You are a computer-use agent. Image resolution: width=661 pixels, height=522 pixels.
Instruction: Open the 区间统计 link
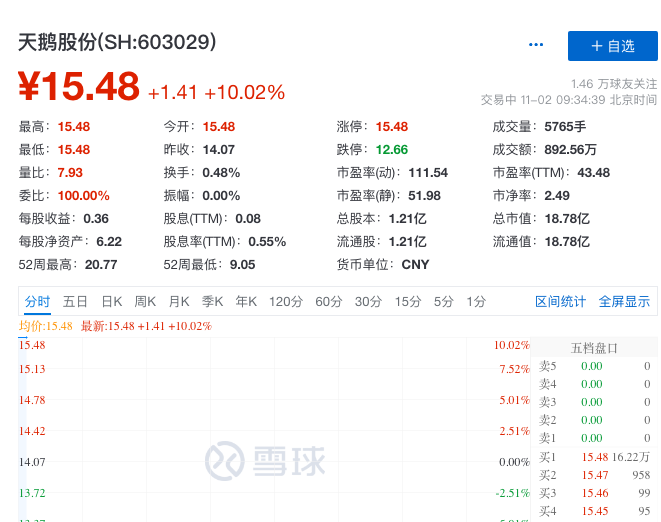point(560,301)
